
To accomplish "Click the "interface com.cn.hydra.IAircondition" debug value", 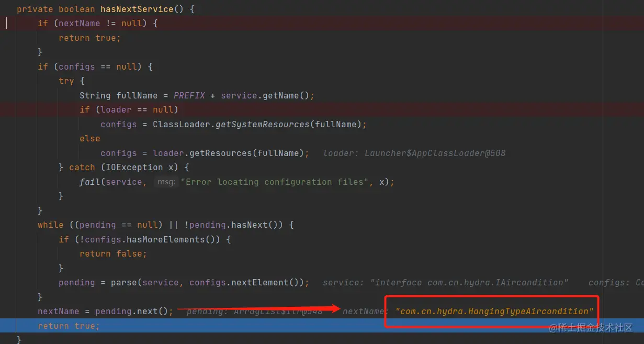I will pos(469,282).
